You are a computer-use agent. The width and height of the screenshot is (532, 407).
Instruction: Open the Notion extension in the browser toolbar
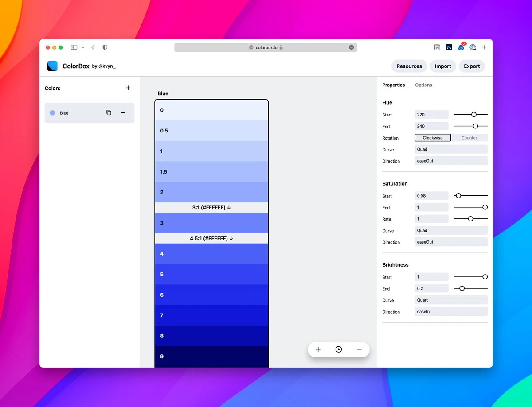pos(437,47)
